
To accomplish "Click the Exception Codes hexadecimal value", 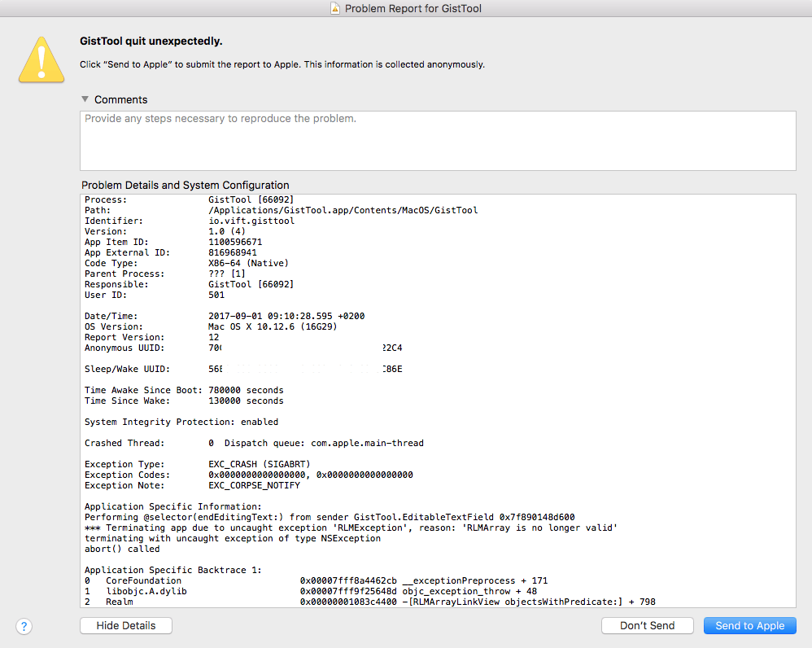I will 311,475.
